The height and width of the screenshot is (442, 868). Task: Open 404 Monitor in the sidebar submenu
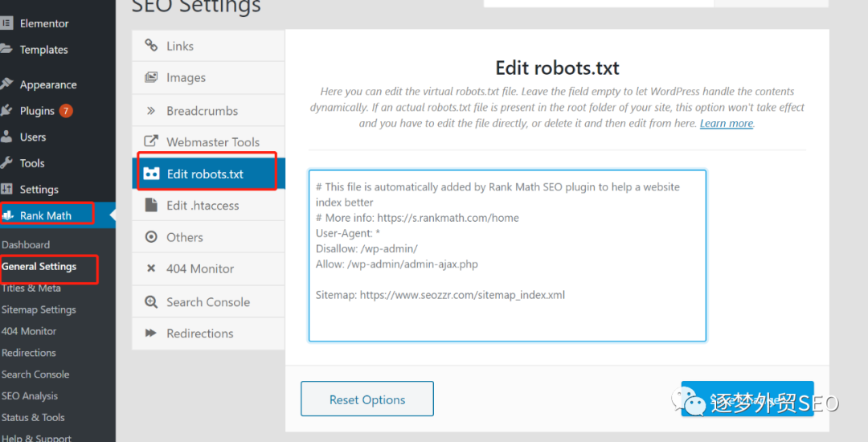click(29, 331)
